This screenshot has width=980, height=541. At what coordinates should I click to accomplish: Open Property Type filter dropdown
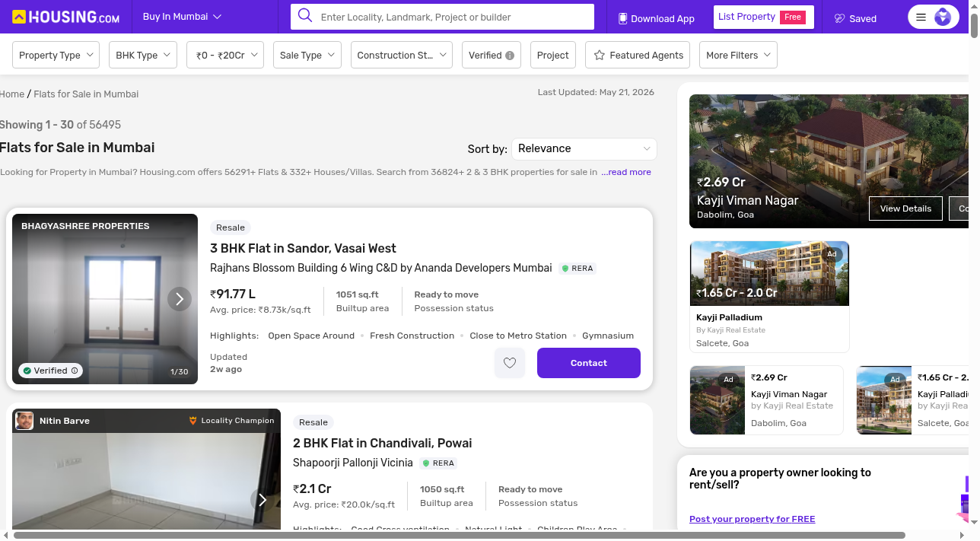[56, 56]
